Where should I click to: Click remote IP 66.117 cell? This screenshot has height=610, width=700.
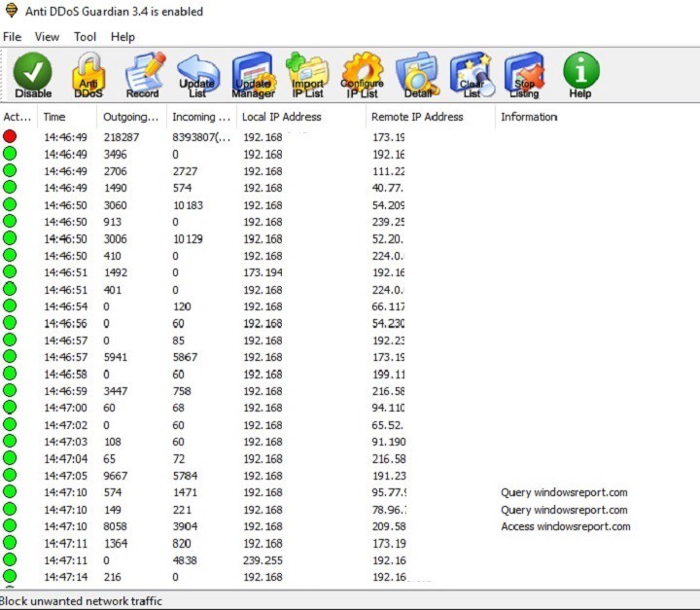point(388,306)
